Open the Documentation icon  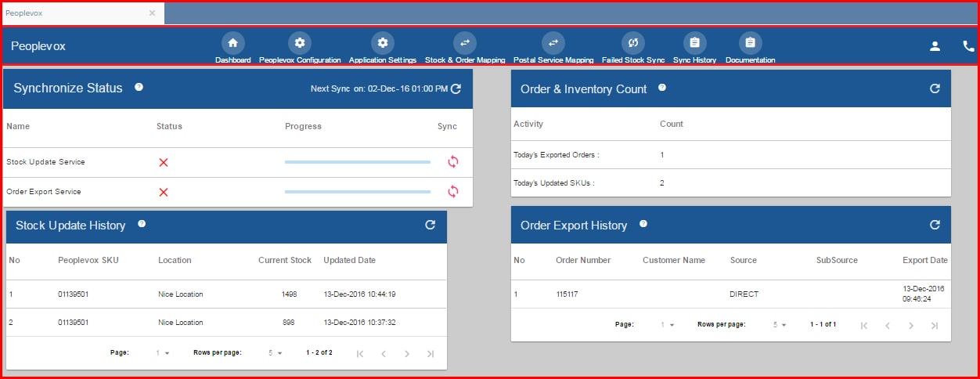pos(750,43)
